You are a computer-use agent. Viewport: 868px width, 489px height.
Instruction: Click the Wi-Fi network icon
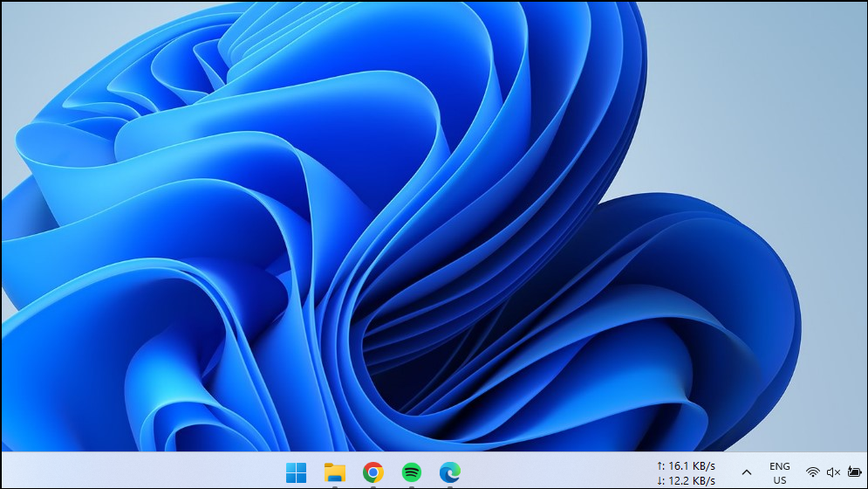click(813, 472)
